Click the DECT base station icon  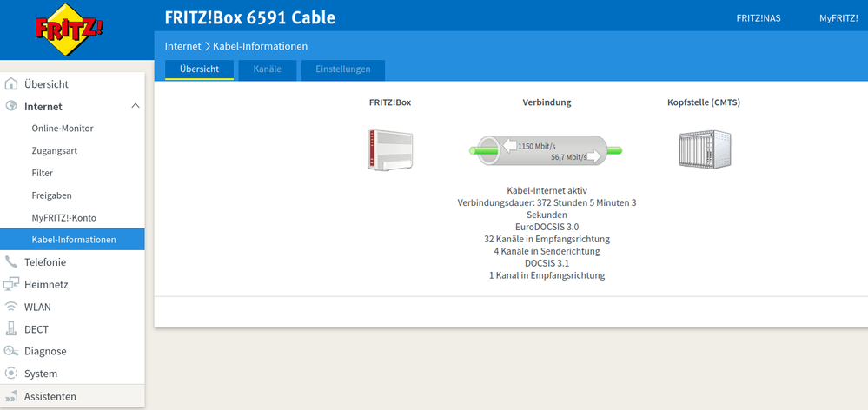tap(11, 329)
